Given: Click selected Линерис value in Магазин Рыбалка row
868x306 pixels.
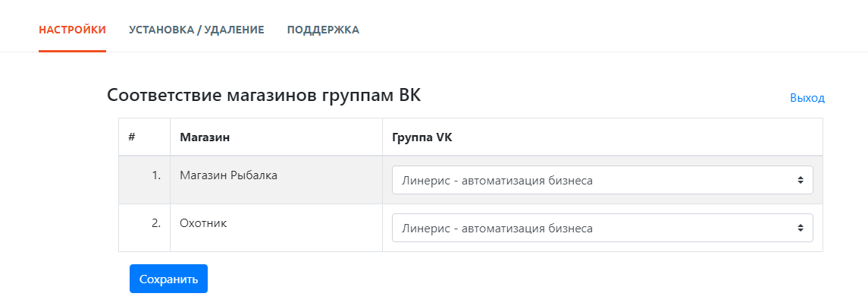Looking at the screenshot, I should [x=497, y=181].
